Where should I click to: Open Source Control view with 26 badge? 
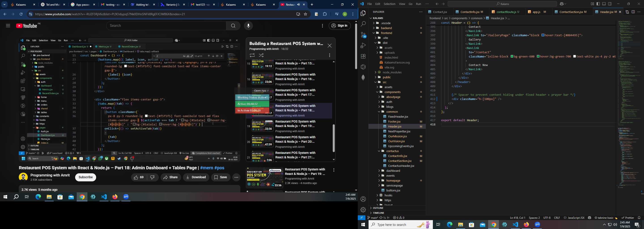coord(363,35)
